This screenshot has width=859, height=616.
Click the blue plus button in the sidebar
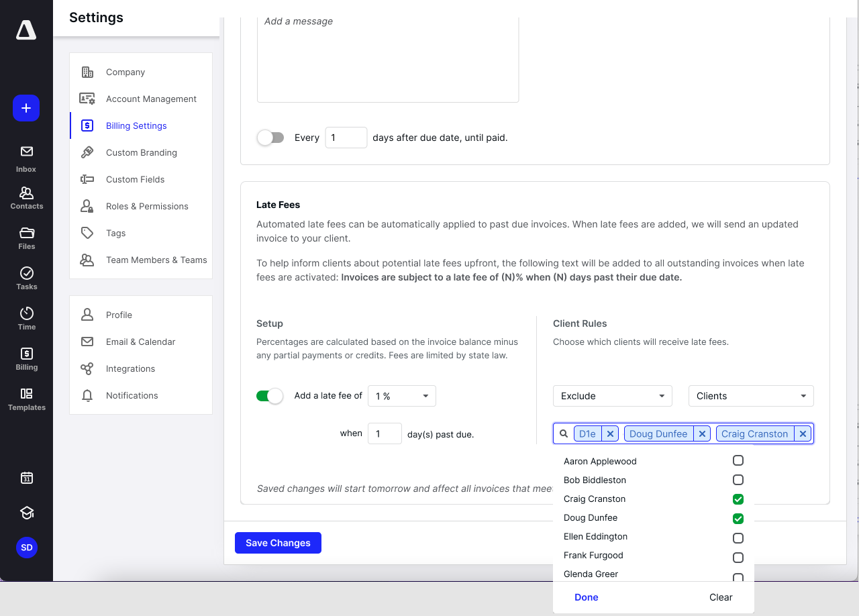pos(26,108)
